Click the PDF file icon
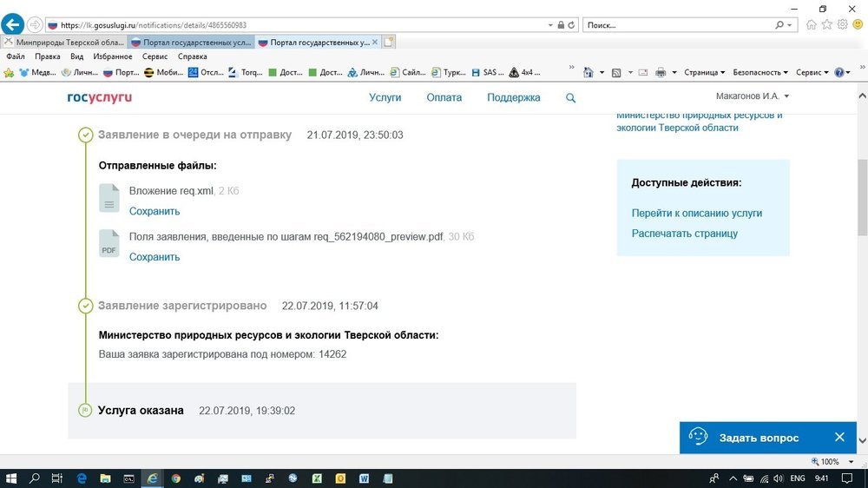 109,243
